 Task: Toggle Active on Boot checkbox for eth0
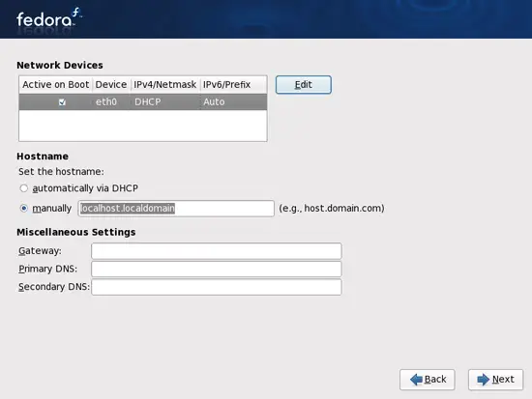pos(62,102)
